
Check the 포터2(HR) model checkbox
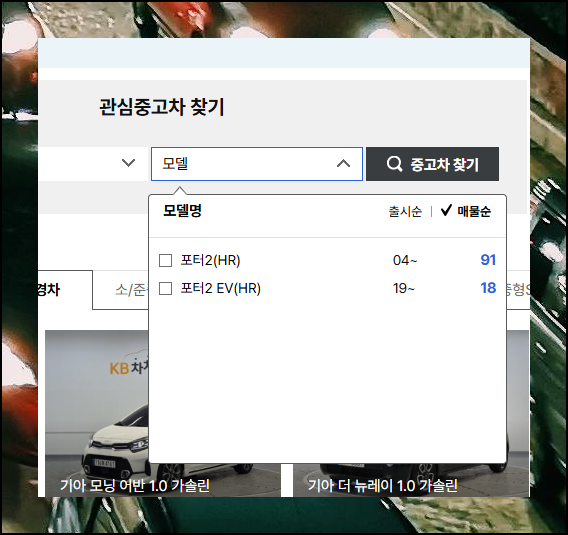coord(166,260)
